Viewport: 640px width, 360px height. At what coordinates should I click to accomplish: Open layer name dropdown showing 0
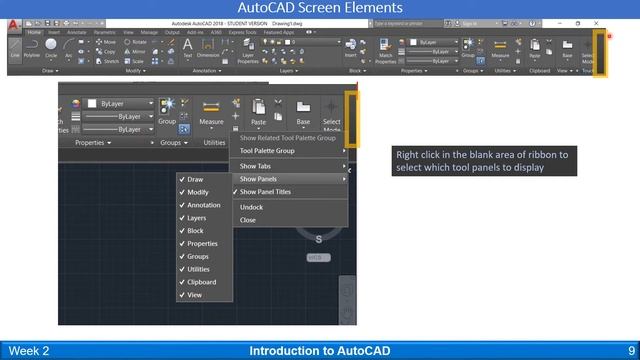point(339,42)
